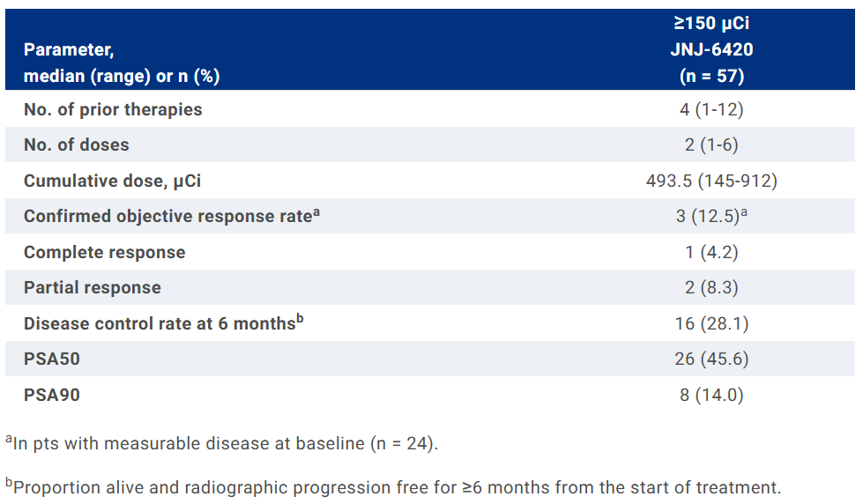Image resolution: width=863 pixels, height=504 pixels.
Task: Click "Disease control rate at 6 months" label
Action: 161,323
